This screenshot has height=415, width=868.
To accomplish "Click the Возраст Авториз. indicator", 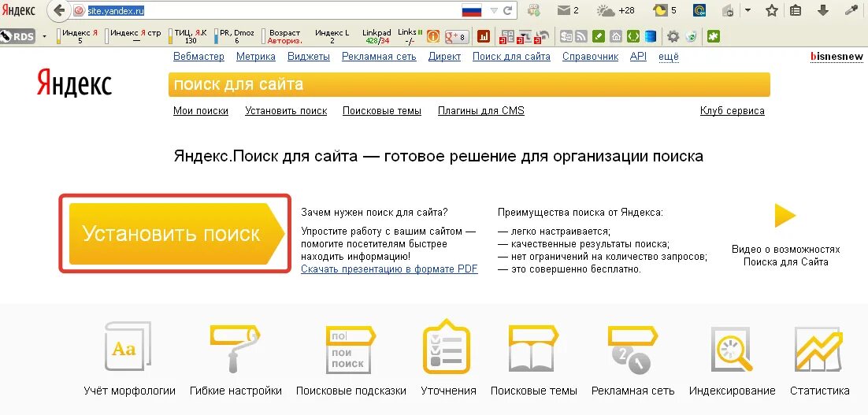I will click(x=282, y=36).
